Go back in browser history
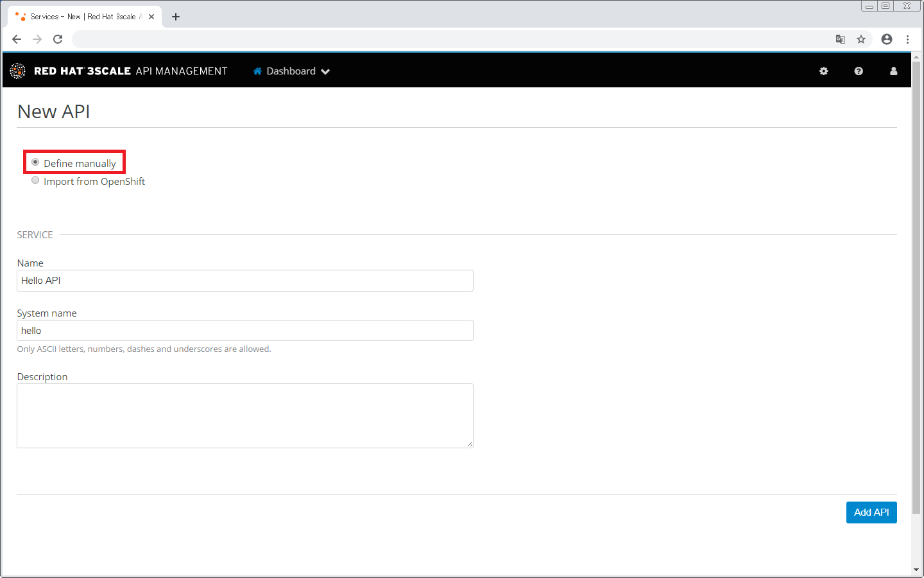 coord(17,39)
